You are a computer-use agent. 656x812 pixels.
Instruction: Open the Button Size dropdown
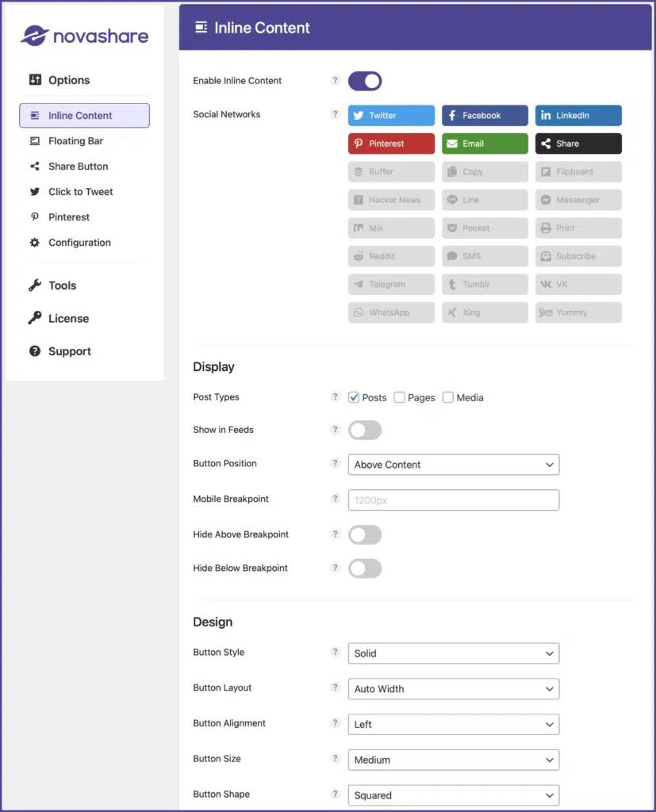(453, 760)
